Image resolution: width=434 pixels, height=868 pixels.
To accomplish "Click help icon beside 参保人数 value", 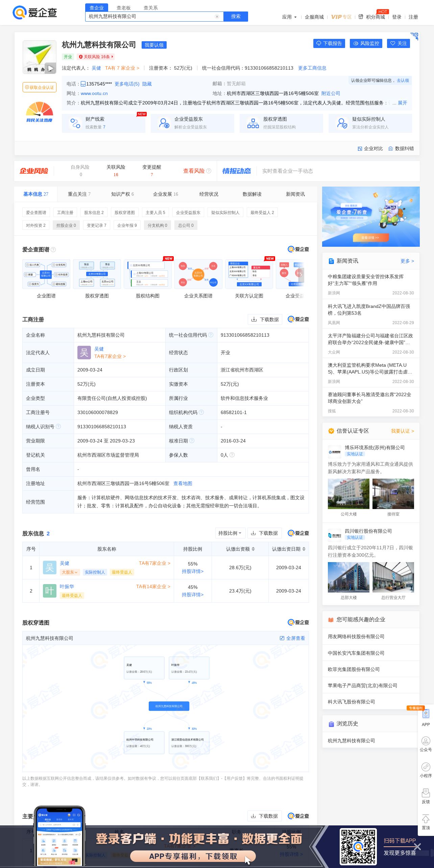I will point(232,455).
